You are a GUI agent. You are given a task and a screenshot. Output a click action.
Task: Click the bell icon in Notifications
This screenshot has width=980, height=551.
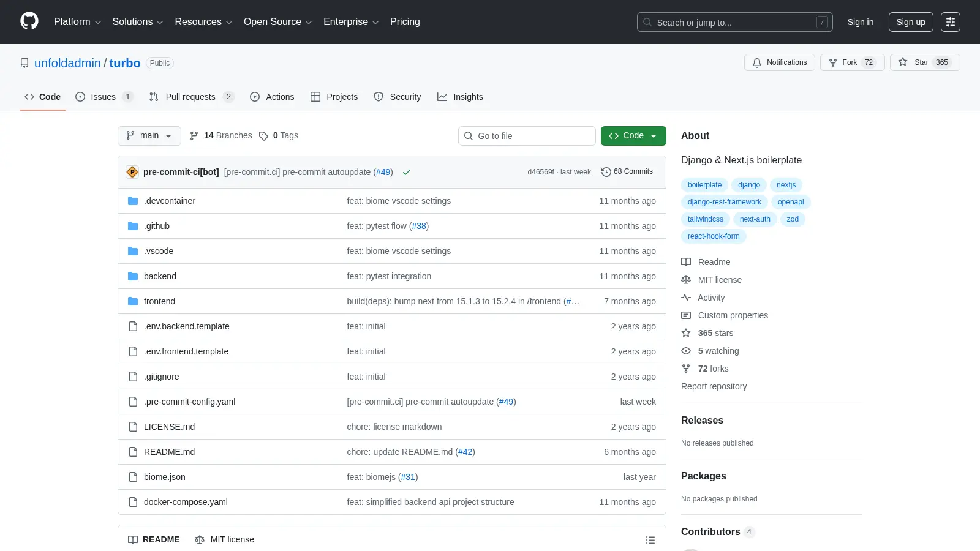pyautogui.click(x=757, y=62)
